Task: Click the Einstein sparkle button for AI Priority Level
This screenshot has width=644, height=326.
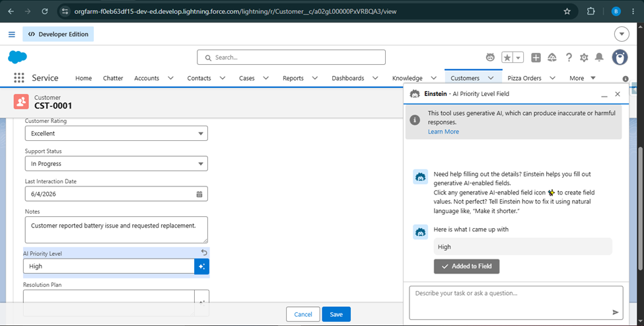Action: tap(201, 266)
